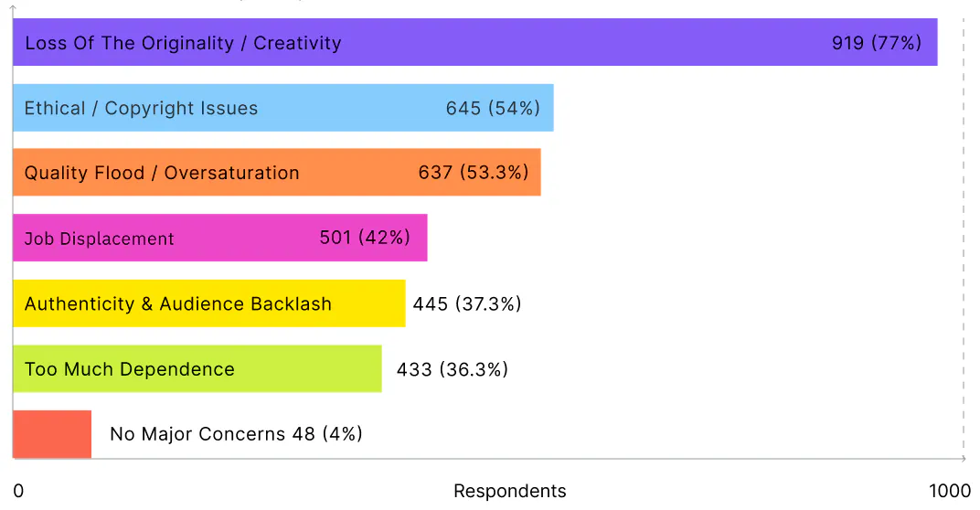Click the No Major Concerns 48 (4%) label

coord(236,434)
